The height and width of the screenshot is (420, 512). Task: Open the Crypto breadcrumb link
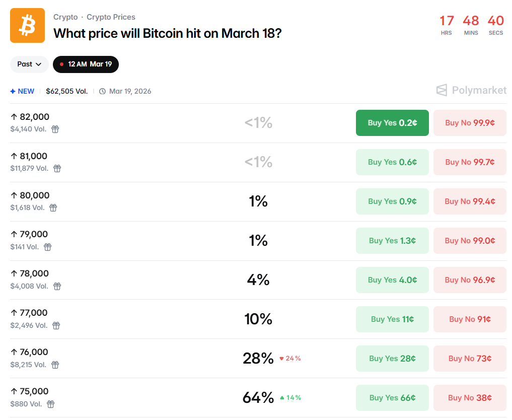coord(65,17)
